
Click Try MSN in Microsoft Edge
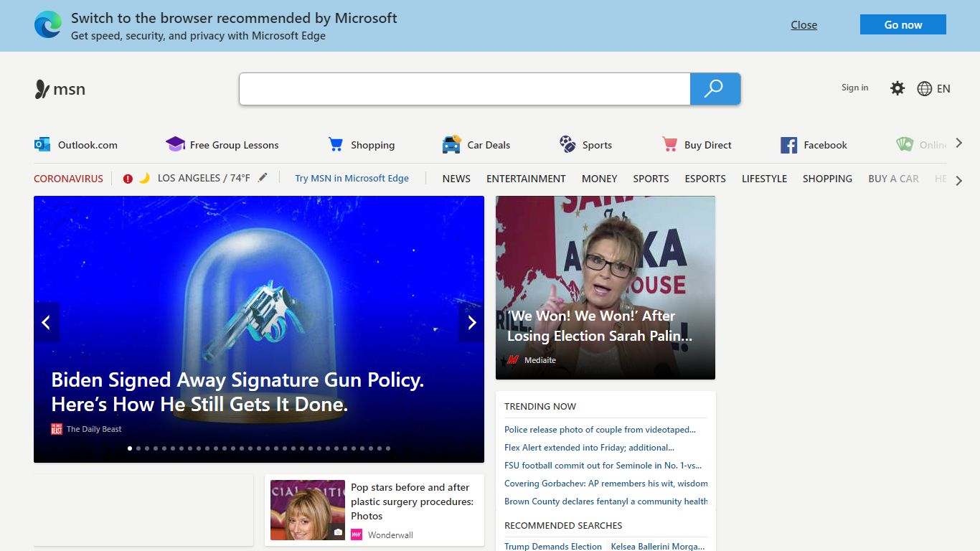(352, 179)
